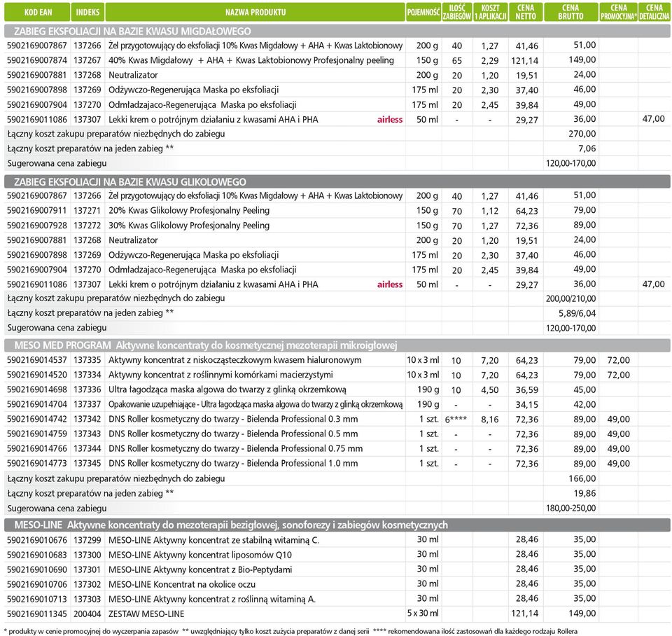Click the Opakowanie uzupełniające product name
672x636 pixels.
pos(255,404)
